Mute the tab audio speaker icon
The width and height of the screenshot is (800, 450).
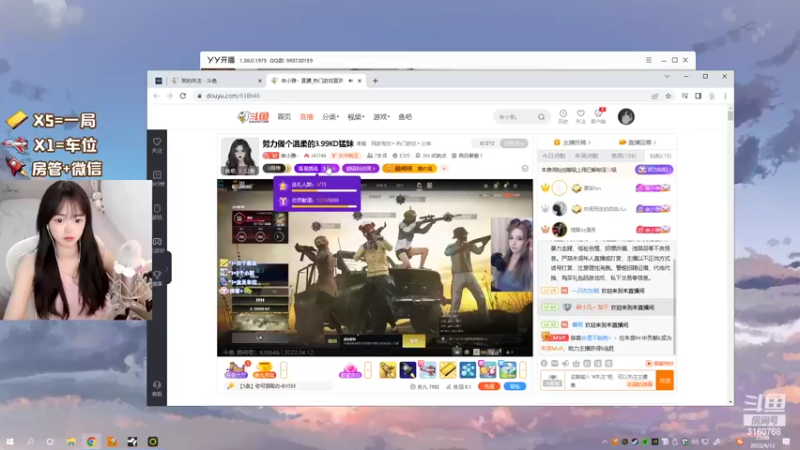(351, 81)
